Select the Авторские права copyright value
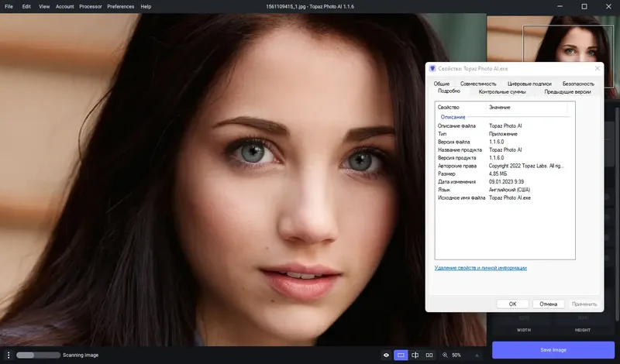This screenshot has height=364, width=620. pyautogui.click(x=526, y=166)
